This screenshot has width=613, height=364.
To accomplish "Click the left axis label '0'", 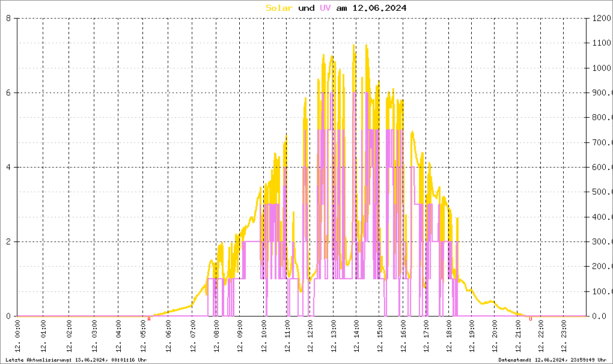I will point(8,316).
